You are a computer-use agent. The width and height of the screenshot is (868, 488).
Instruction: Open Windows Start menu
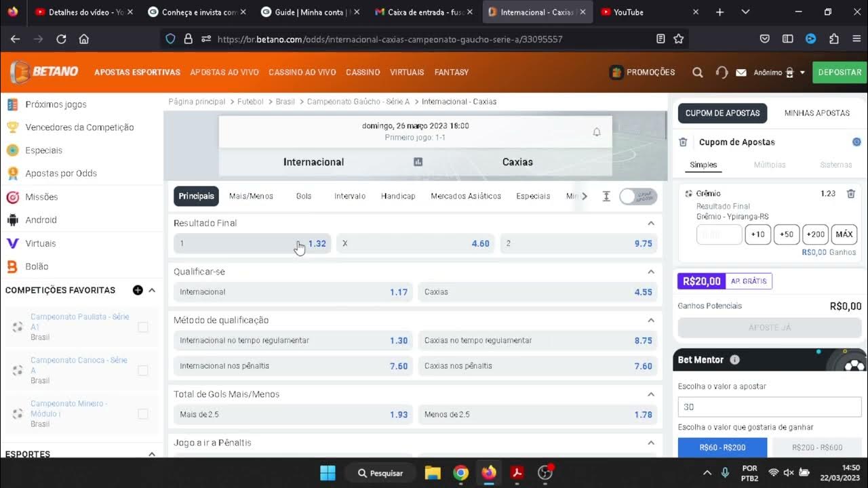(328, 472)
